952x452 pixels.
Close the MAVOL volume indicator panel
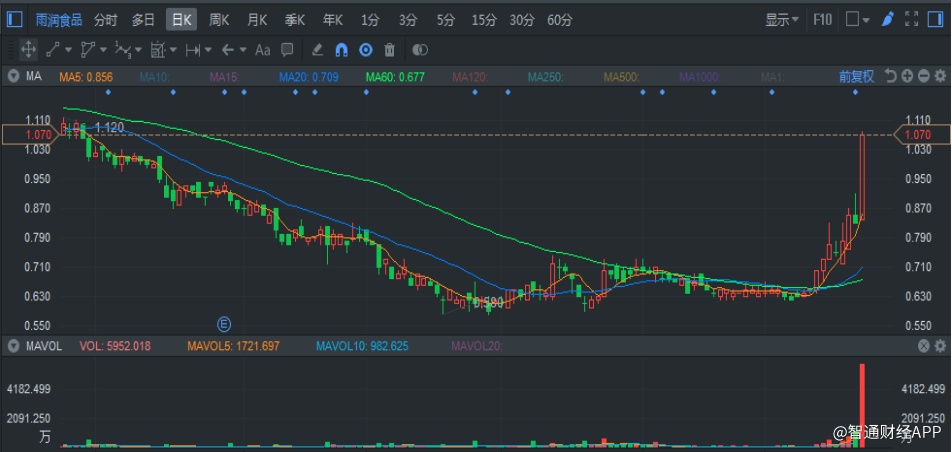coord(924,346)
